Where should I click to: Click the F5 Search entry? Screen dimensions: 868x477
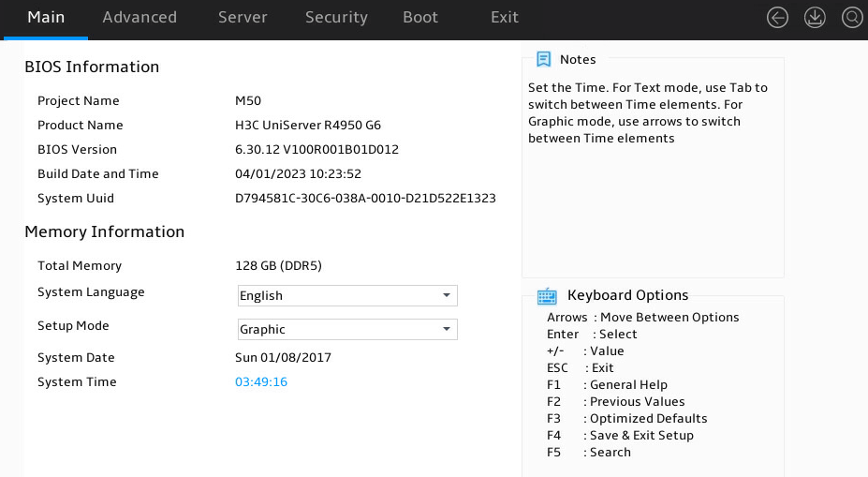(x=589, y=452)
